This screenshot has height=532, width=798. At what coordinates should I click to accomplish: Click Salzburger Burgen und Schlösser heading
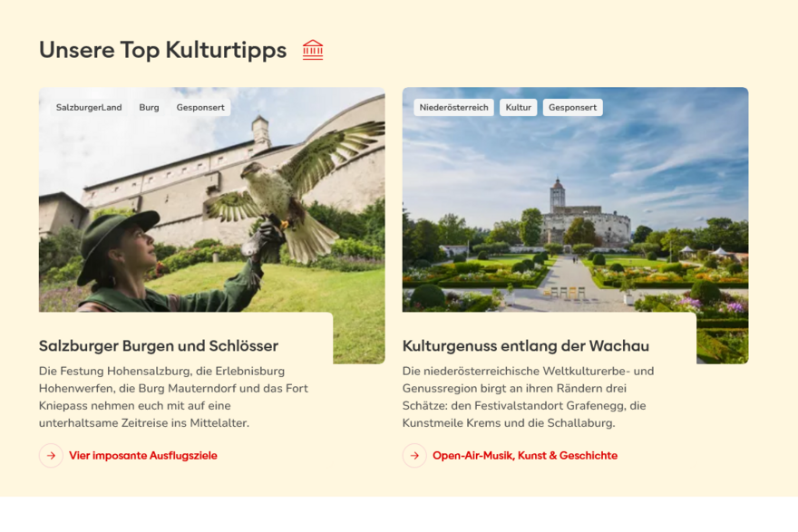click(x=159, y=346)
